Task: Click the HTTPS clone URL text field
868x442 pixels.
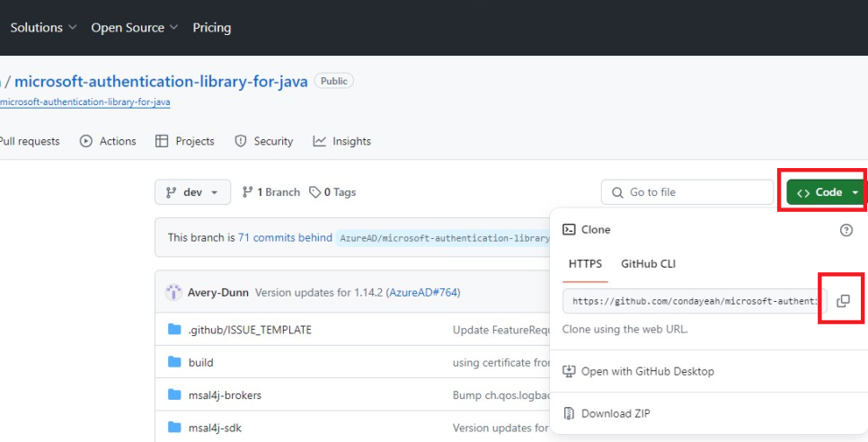Action: tap(695, 301)
